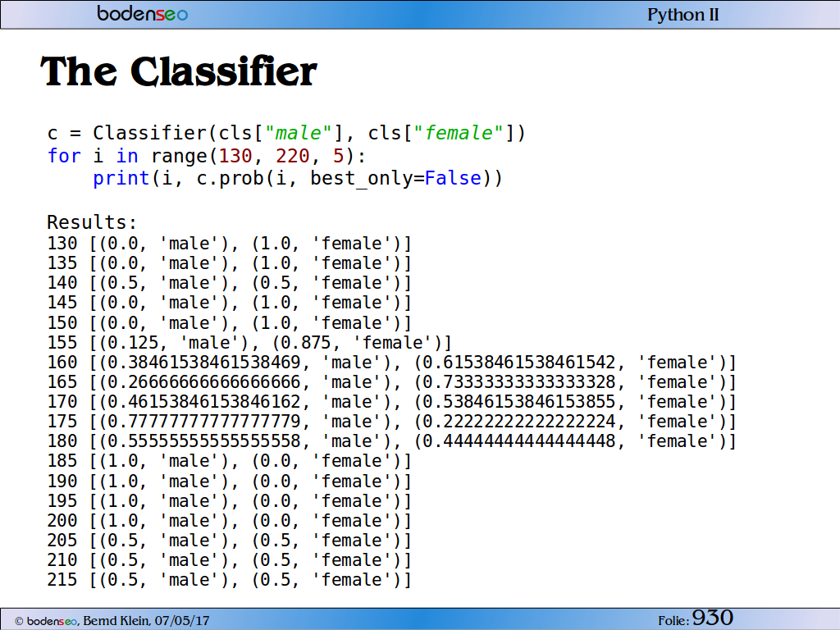Image resolution: width=840 pixels, height=630 pixels.
Task: Click the result row starting with 175
Action: (392, 422)
